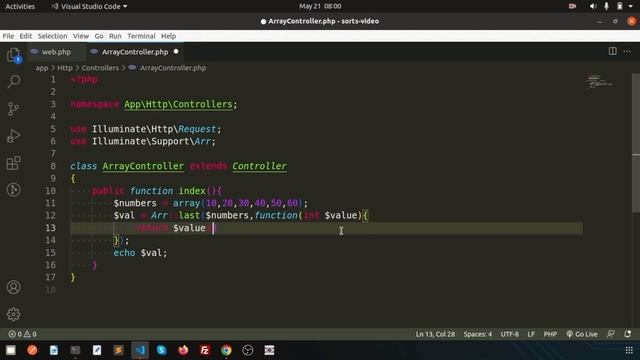Open the Git history icon in activity bar
This screenshot has width=640, height=360.
(x=13, y=190)
